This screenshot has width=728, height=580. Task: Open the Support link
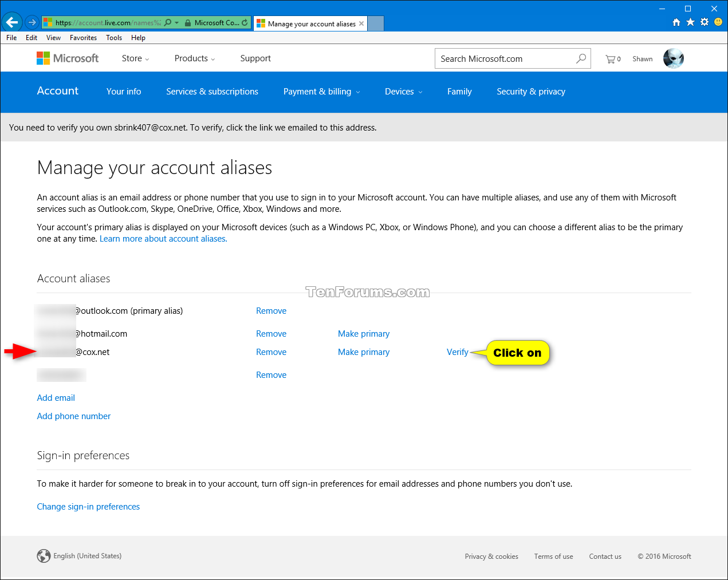pos(255,58)
